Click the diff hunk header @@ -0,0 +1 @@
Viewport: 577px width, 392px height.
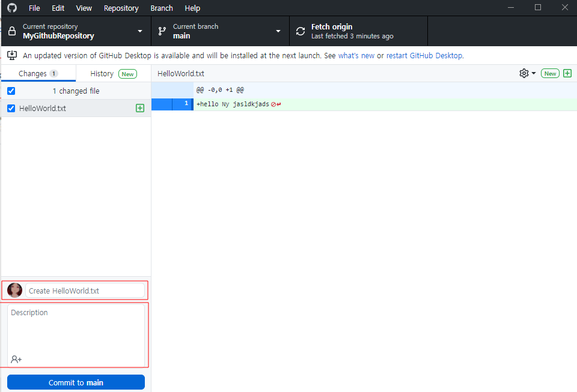[x=220, y=90]
